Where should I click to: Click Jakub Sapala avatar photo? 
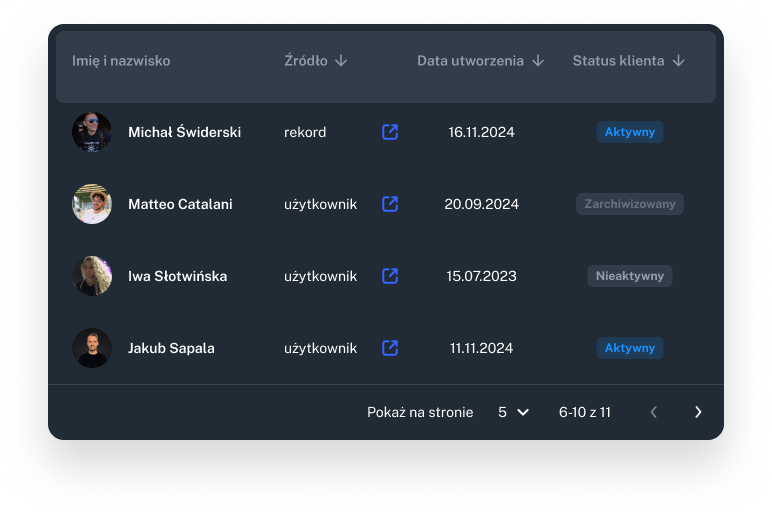pyautogui.click(x=92, y=348)
